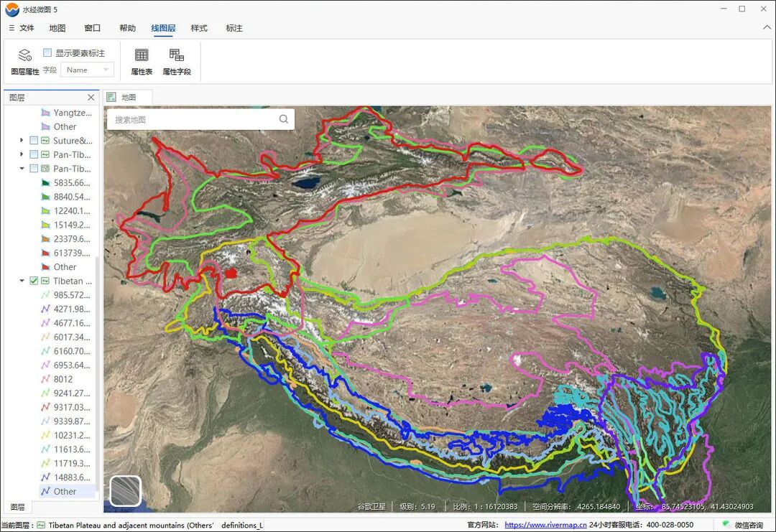
Task: Uncheck the Tibetan layer checkbox
Action: [34, 281]
